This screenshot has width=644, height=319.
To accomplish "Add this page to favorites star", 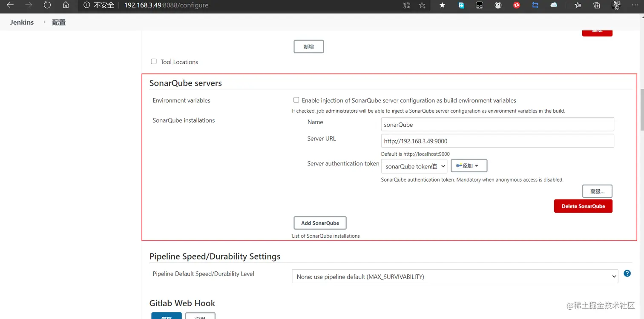I will pos(422,5).
